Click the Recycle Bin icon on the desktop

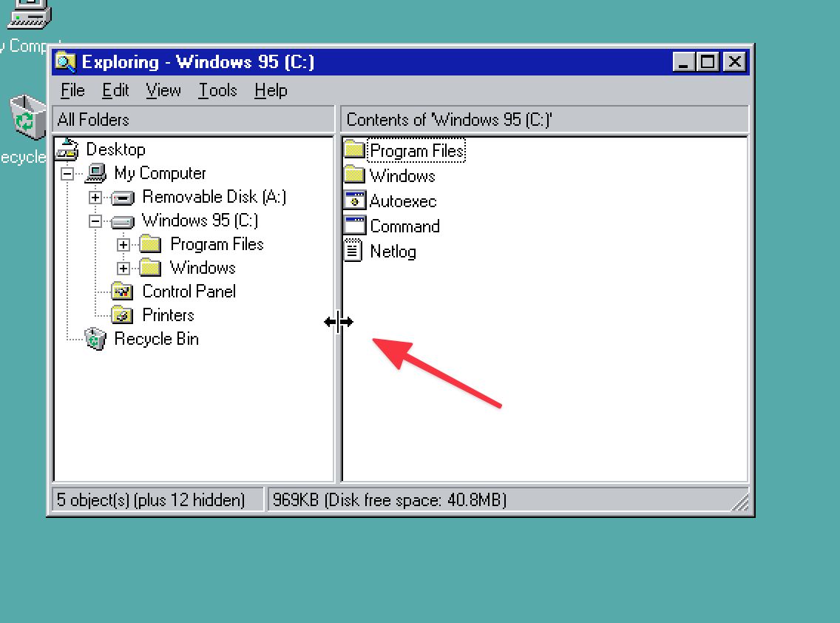click(27, 118)
